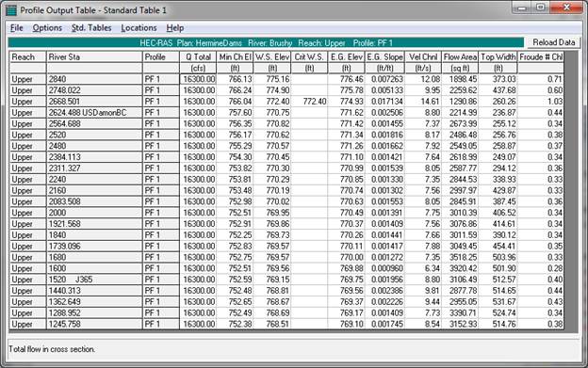Click the Crit W.S. value 772.40
The width and height of the screenshot is (588, 368).
[x=309, y=102]
